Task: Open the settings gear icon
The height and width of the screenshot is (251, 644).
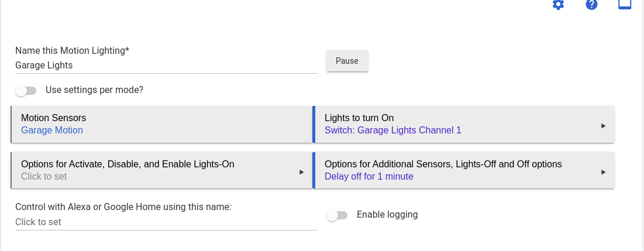Action: tap(558, 5)
